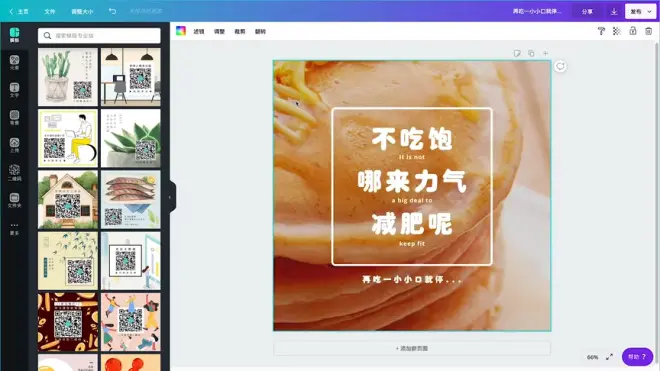660x371 pixels.
Task: Click the download icon in the header
Action: [614, 12]
